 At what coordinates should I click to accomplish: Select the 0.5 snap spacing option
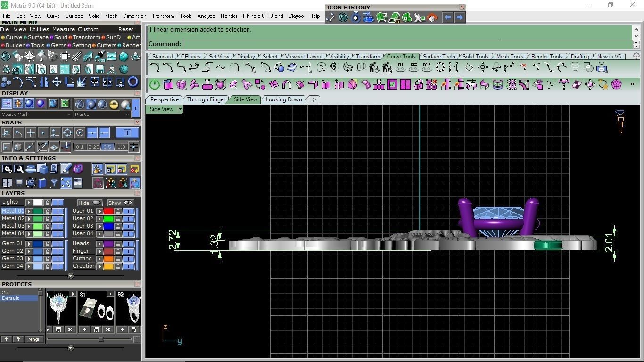pos(107,147)
